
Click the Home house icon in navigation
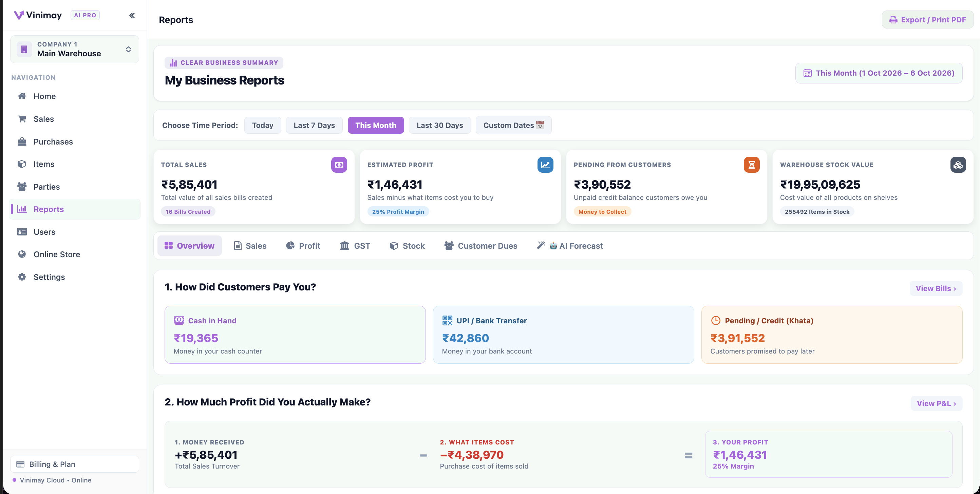click(x=22, y=96)
